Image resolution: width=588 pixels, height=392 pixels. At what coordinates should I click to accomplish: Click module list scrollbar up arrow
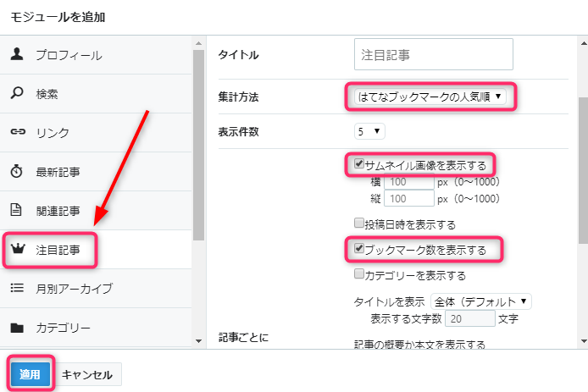pyautogui.click(x=199, y=43)
